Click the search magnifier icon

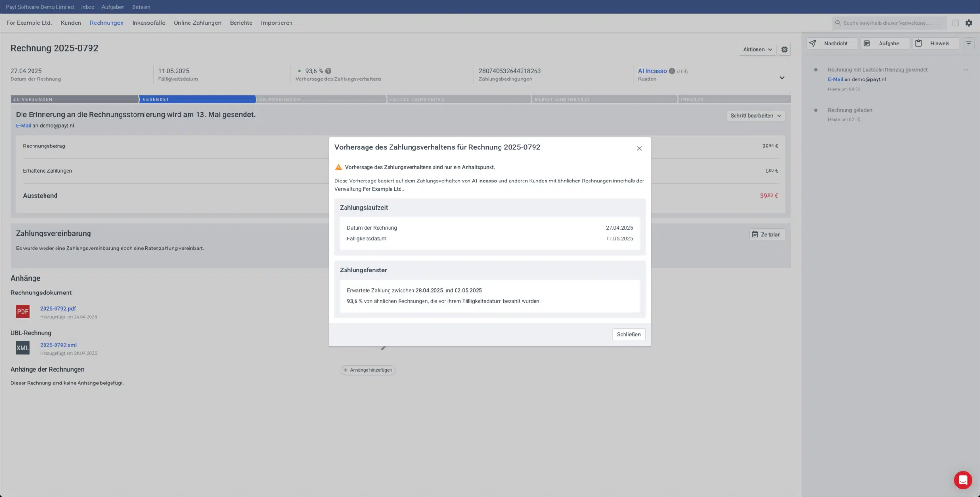pos(838,23)
